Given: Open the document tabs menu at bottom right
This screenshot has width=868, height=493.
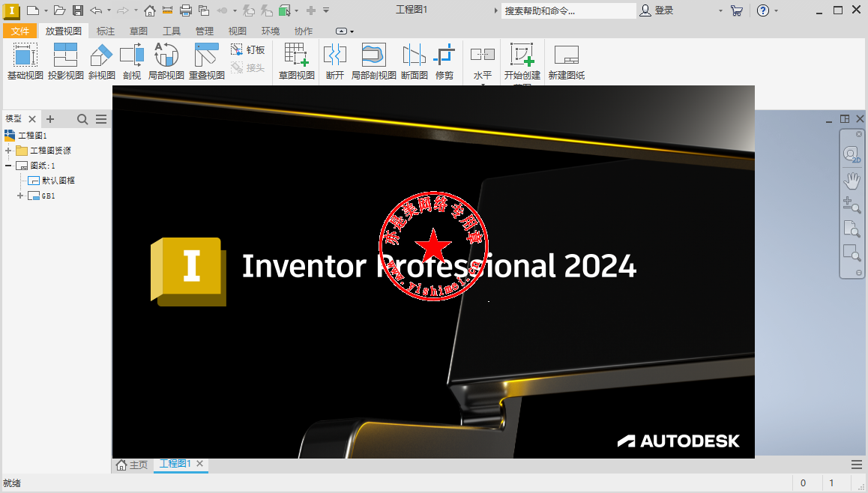Looking at the screenshot, I should click(856, 465).
